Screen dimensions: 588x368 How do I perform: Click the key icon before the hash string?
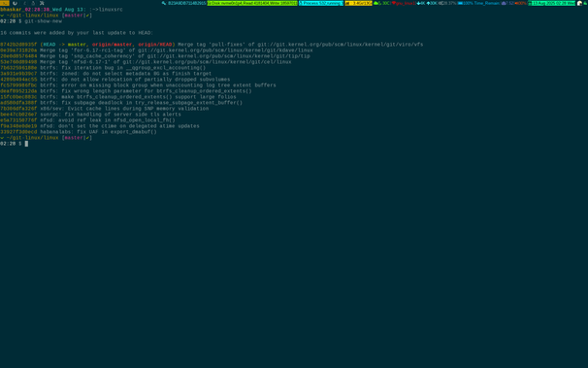pos(164,3)
